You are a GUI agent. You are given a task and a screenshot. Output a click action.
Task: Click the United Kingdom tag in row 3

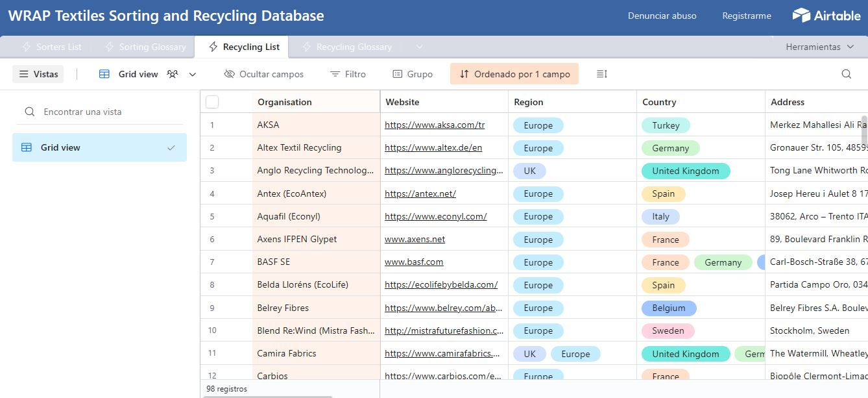pos(685,171)
